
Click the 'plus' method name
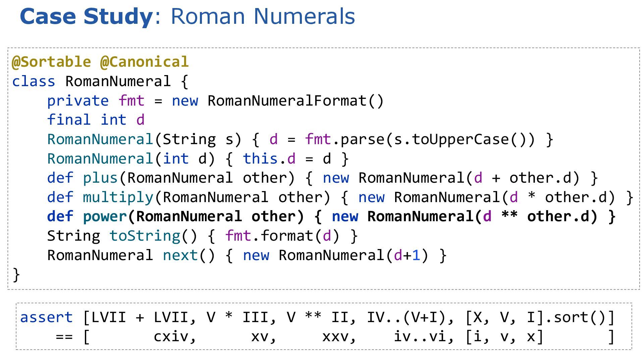pos(100,178)
